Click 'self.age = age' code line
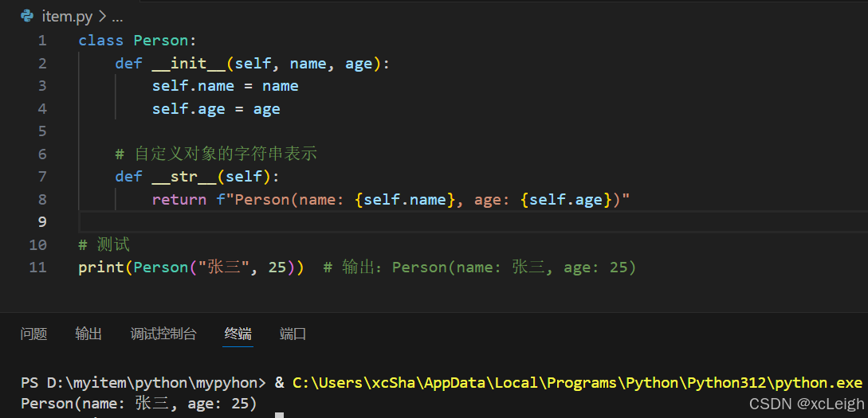 (x=216, y=109)
